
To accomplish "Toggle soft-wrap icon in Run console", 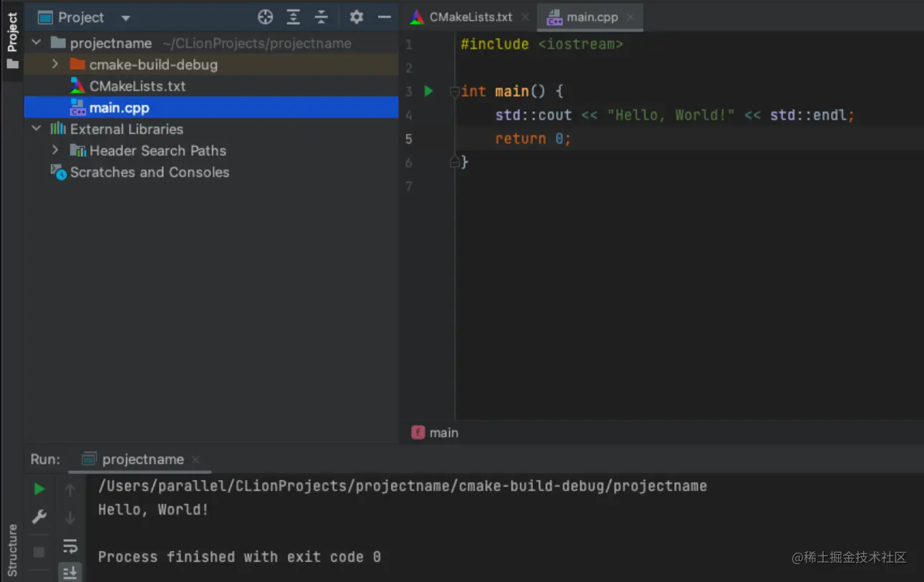I will [70, 546].
